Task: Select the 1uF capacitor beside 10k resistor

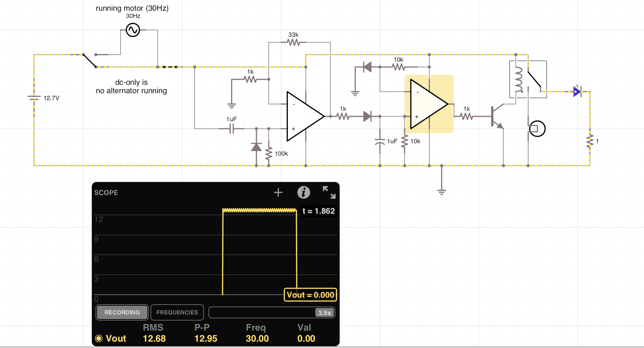Action: (x=380, y=141)
